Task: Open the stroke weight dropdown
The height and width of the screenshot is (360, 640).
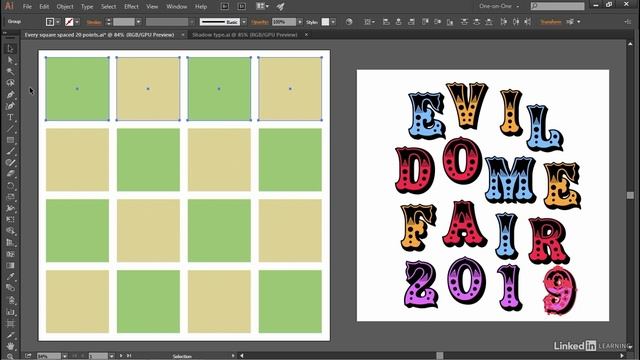Action: (138, 22)
